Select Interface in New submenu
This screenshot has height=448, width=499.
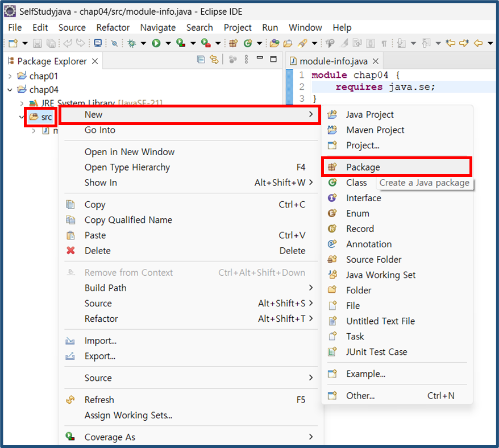pos(397,198)
